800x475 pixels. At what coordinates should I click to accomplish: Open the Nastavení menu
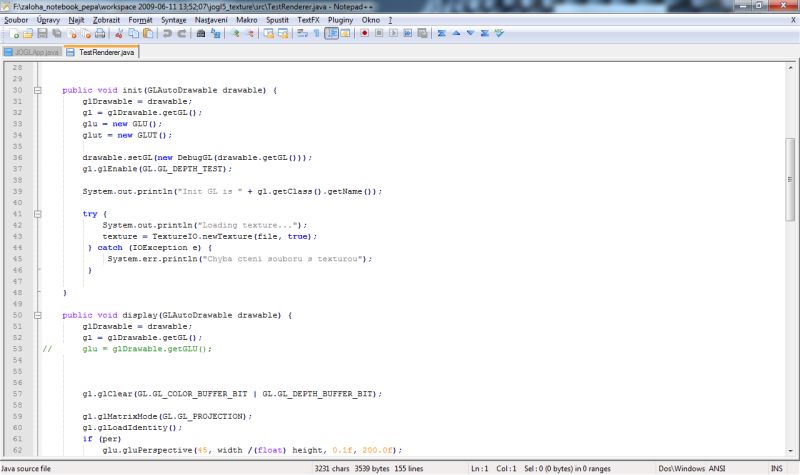point(211,20)
